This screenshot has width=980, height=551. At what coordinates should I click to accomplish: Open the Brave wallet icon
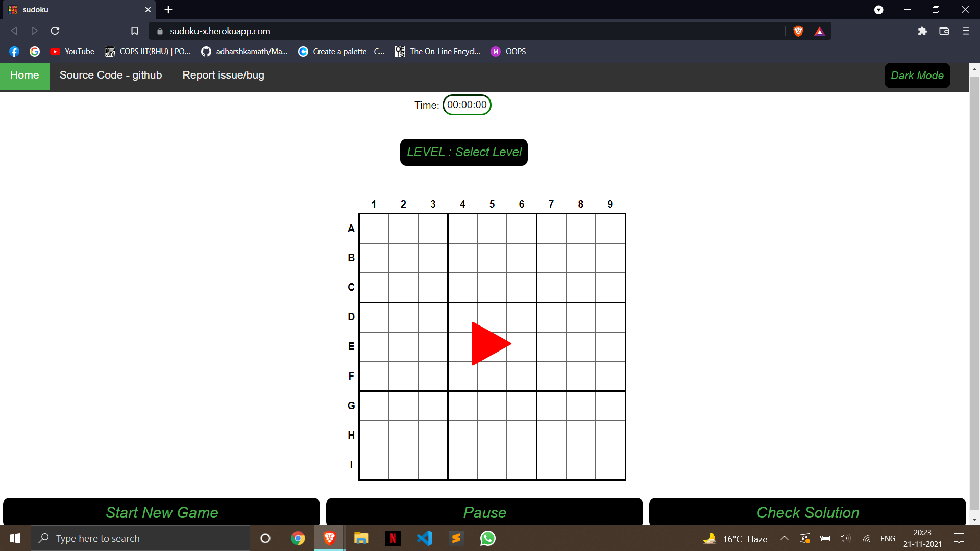point(944,31)
